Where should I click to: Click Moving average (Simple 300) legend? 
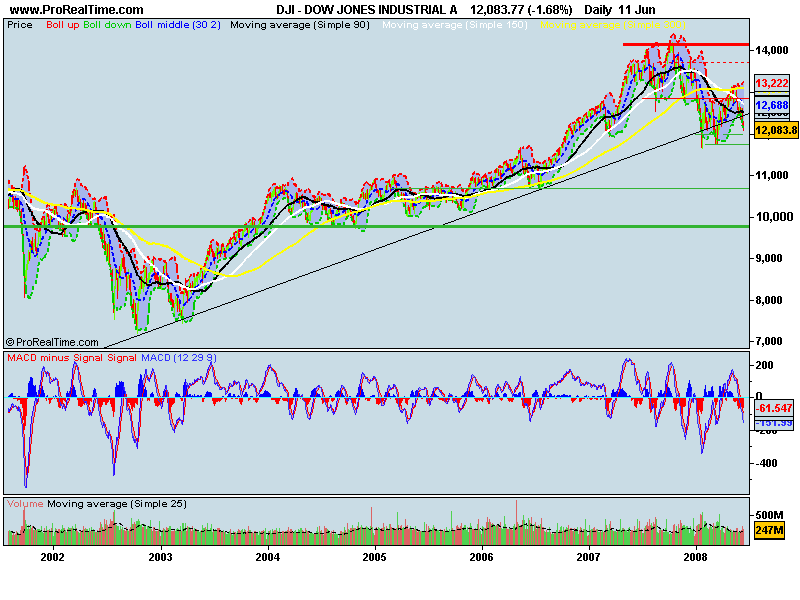613,25
